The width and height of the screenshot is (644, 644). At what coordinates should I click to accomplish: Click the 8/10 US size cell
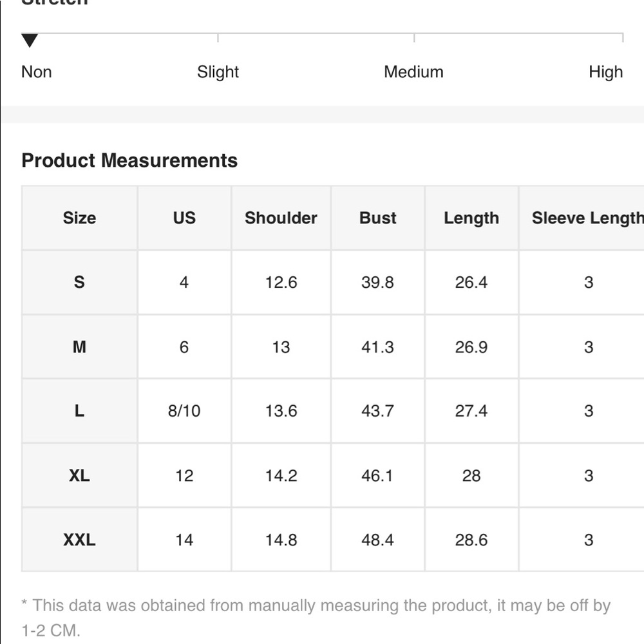(x=184, y=411)
